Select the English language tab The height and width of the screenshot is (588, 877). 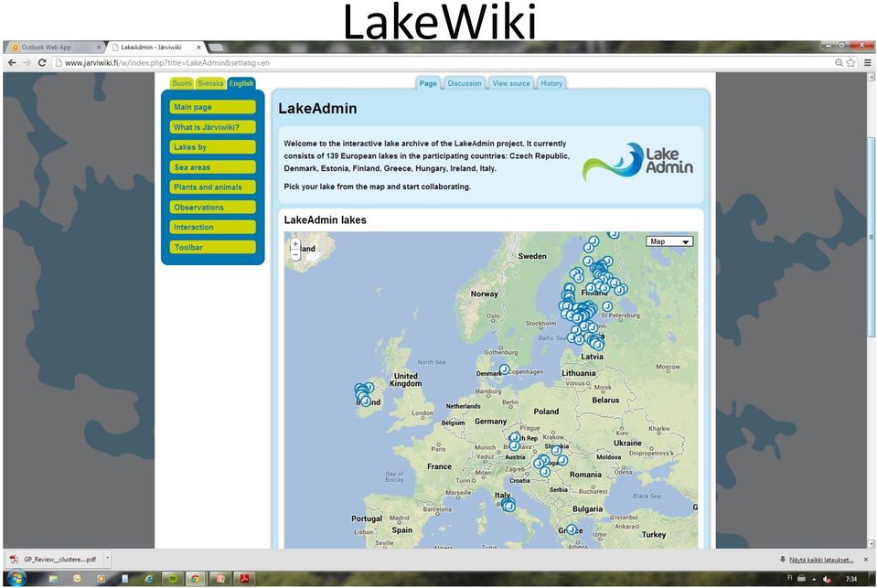click(x=241, y=83)
